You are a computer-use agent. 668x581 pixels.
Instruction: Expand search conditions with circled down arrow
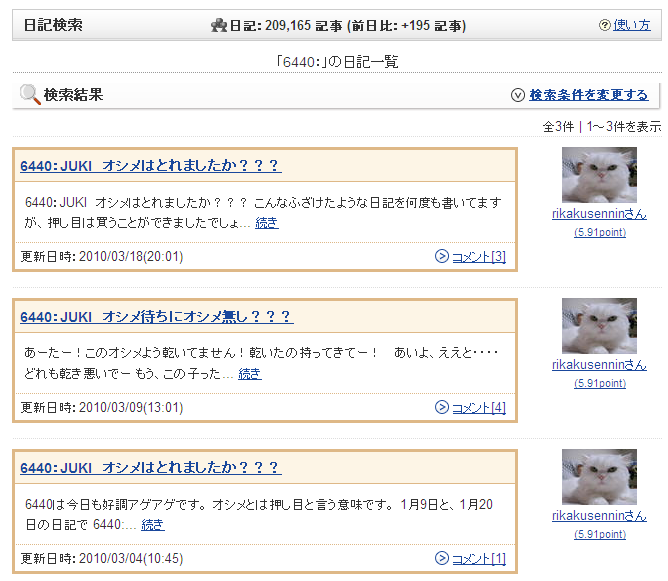pyautogui.click(x=518, y=95)
